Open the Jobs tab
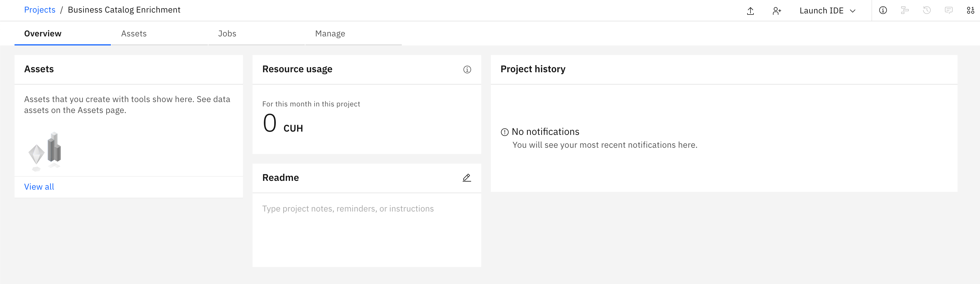980x284 pixels. [227, 33]
